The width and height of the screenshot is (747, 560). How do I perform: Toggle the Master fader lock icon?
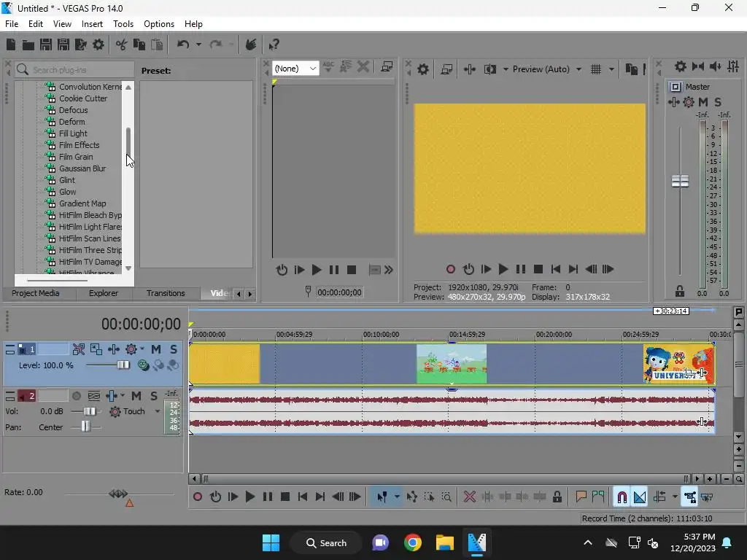point(680,291)
